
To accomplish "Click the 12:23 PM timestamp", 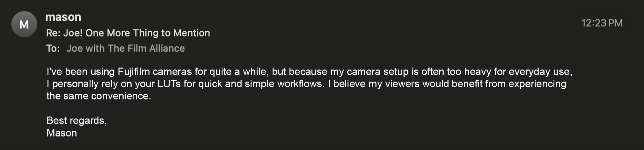I will (x=602, y=23).
